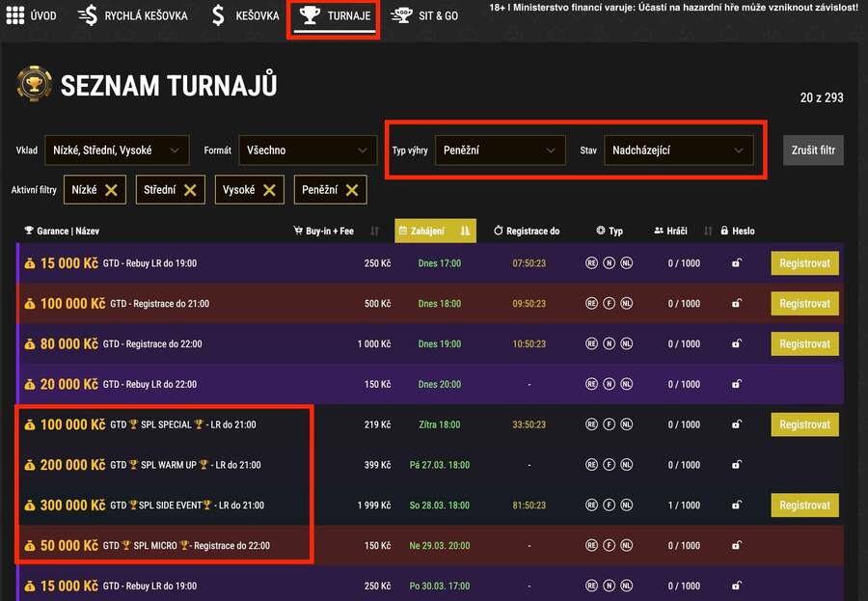Register for 15 000 Kč tournament at 17:00
Image resolution: width=868 pixels, height=601 pixels.
tap(804, 263)
